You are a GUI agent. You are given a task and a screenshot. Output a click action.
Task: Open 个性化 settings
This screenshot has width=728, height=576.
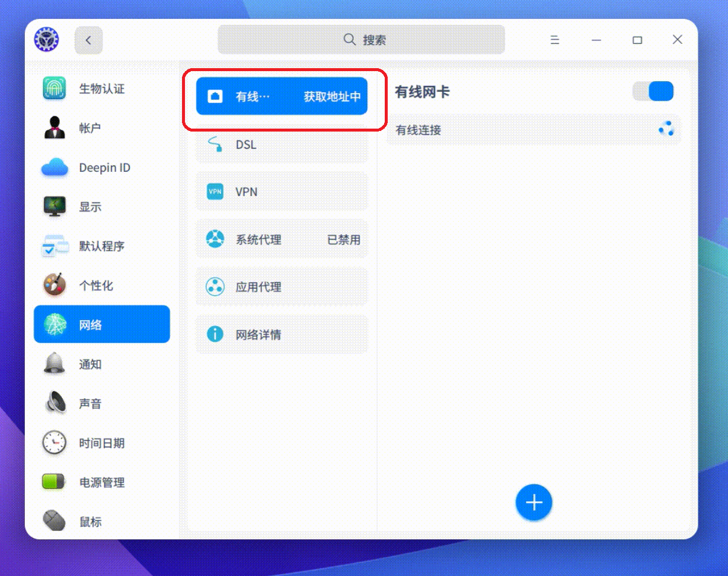pos(102,285)
